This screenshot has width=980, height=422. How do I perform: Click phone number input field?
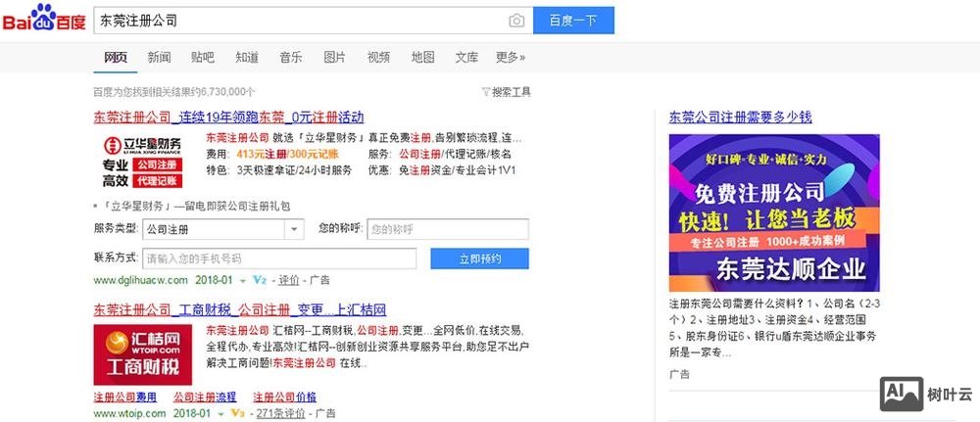tap(279, 258)
